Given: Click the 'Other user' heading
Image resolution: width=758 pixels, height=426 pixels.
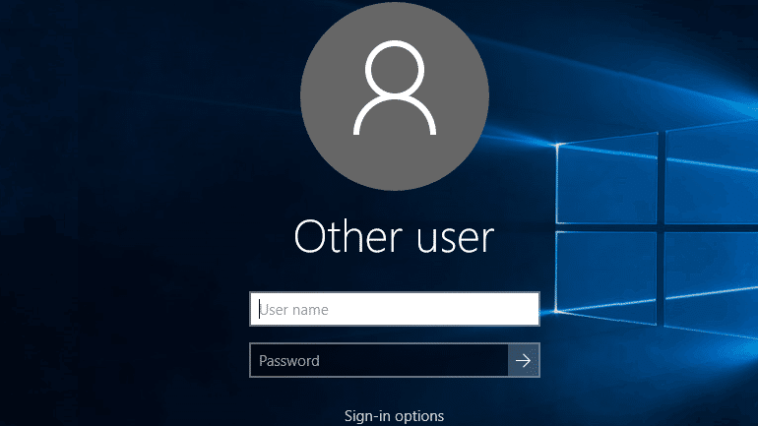Looking at the screenshot, I should click(x=394, y=236).
